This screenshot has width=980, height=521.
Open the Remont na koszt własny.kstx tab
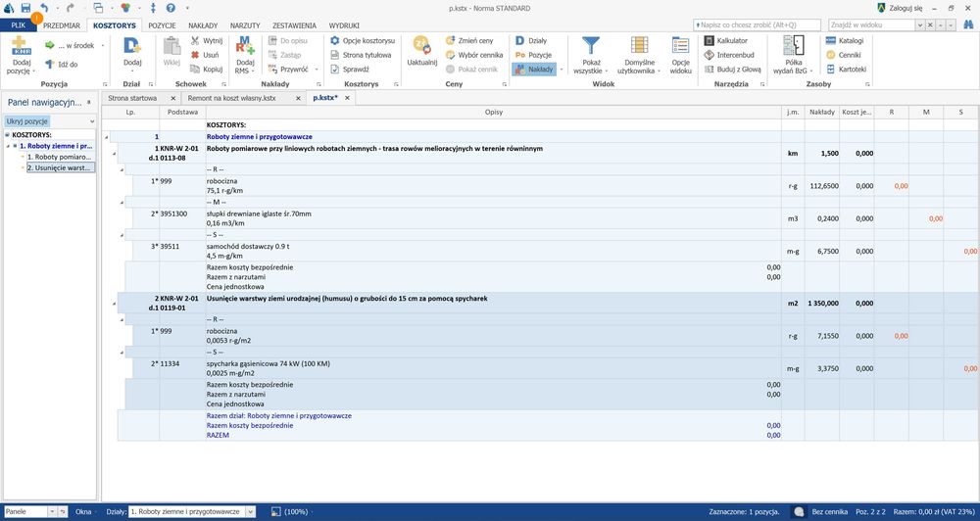pos(232,98)
